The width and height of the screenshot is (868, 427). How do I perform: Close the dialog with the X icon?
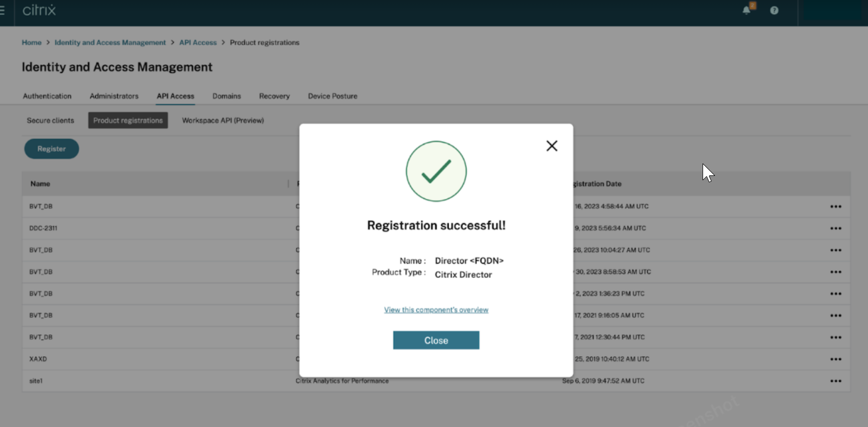[552, 146]
